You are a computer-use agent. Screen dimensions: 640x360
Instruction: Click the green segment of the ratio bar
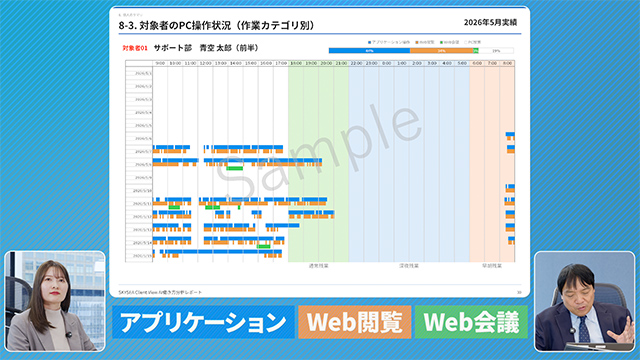pyautogui.click(x=476, y=51)
